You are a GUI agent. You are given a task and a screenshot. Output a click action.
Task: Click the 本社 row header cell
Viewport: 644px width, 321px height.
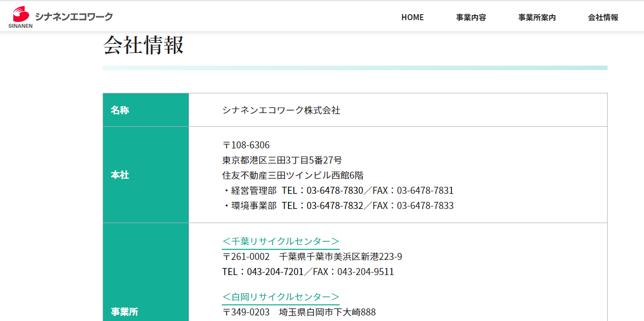(x=146, y=175)
